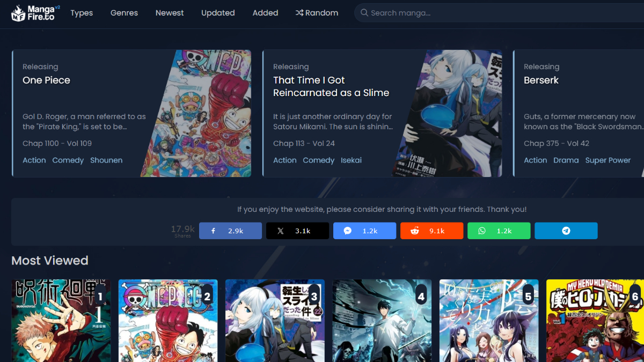Click the Random shuffle menu item
This screenshot has width=644, height=362.
coord(317,13)
